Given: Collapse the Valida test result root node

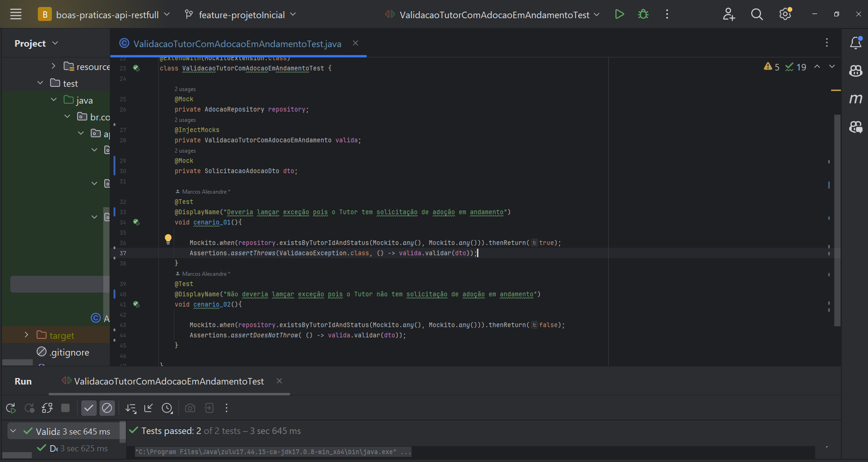Looking at the screenshot, I should point(13,431).
